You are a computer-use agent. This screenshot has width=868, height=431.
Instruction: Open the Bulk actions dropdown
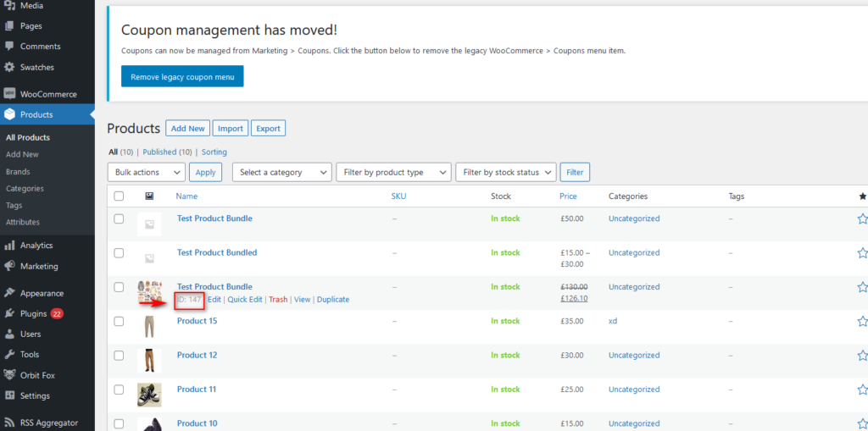tap(146, 172)
